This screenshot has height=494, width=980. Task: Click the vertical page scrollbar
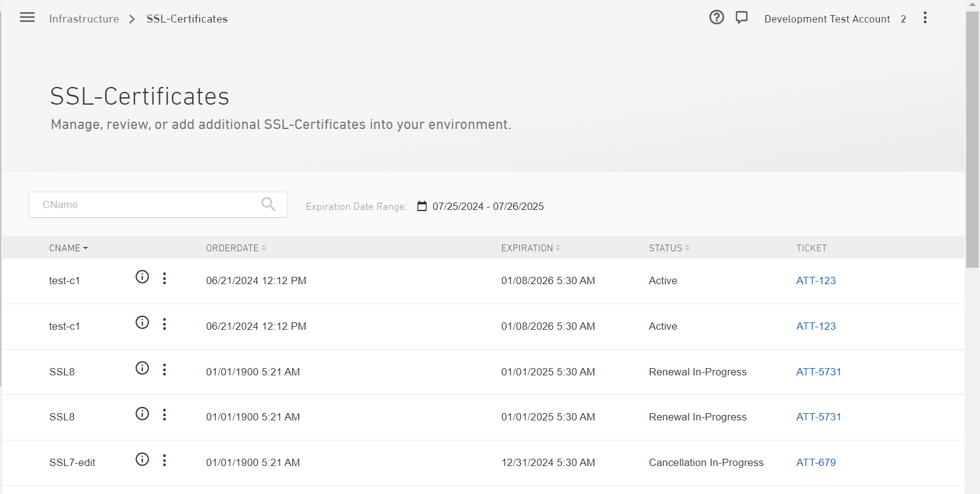tap(972, 140)
